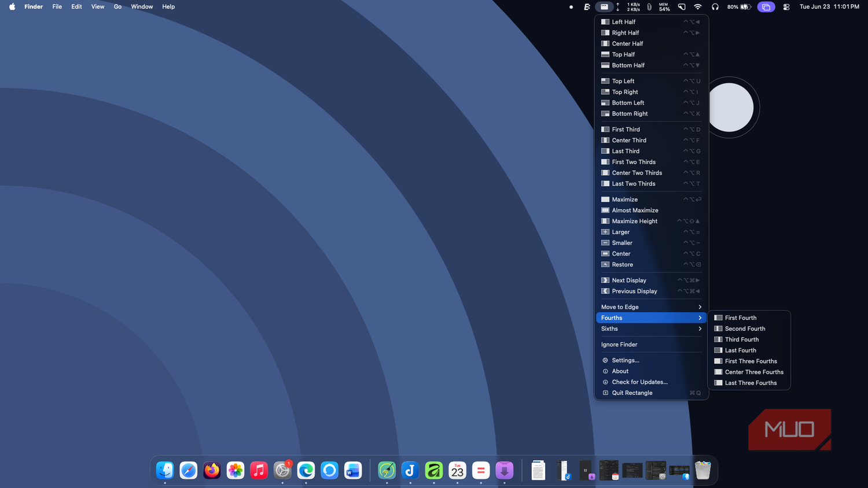
Task: Open Microsoft Word from the Dock
Action: (353, 471)
